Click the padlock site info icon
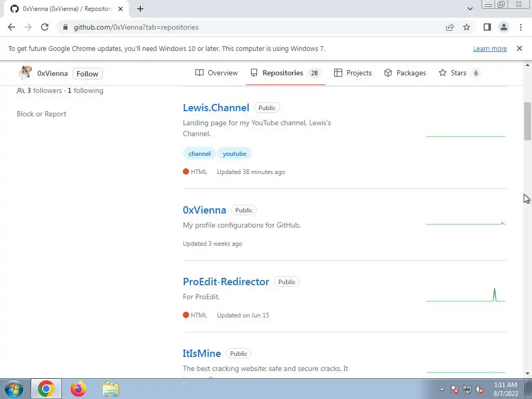 click(65, 27)
